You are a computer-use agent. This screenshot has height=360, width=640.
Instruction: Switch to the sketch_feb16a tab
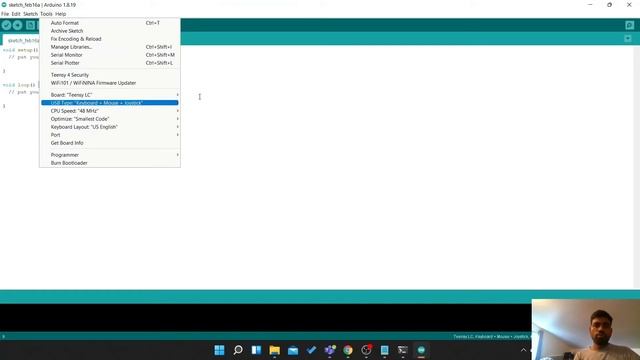click(21, 40)
